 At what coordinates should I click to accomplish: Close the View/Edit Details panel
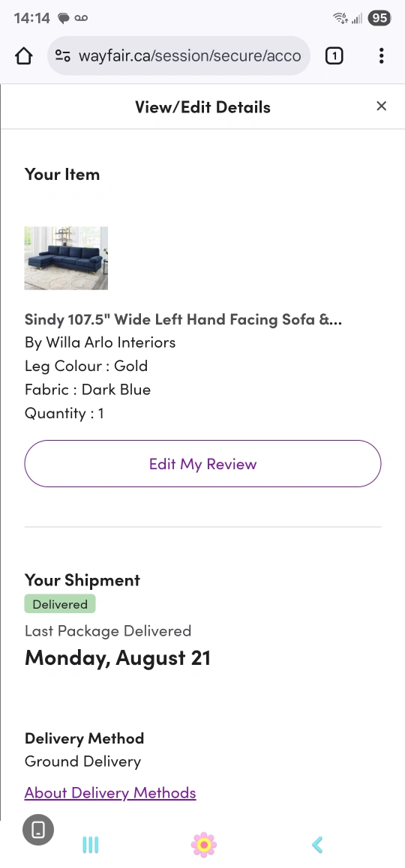point(381,106)
